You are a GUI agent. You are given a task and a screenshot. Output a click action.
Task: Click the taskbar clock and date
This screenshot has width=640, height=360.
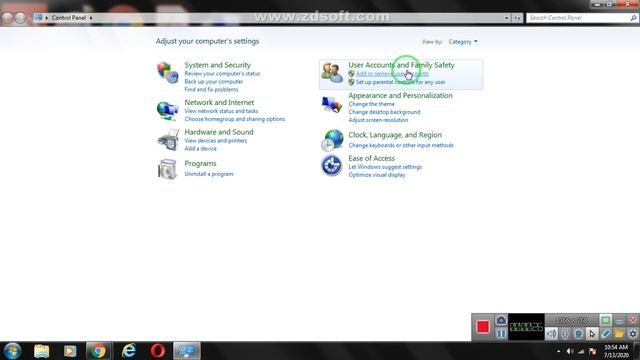click(616, 351)
